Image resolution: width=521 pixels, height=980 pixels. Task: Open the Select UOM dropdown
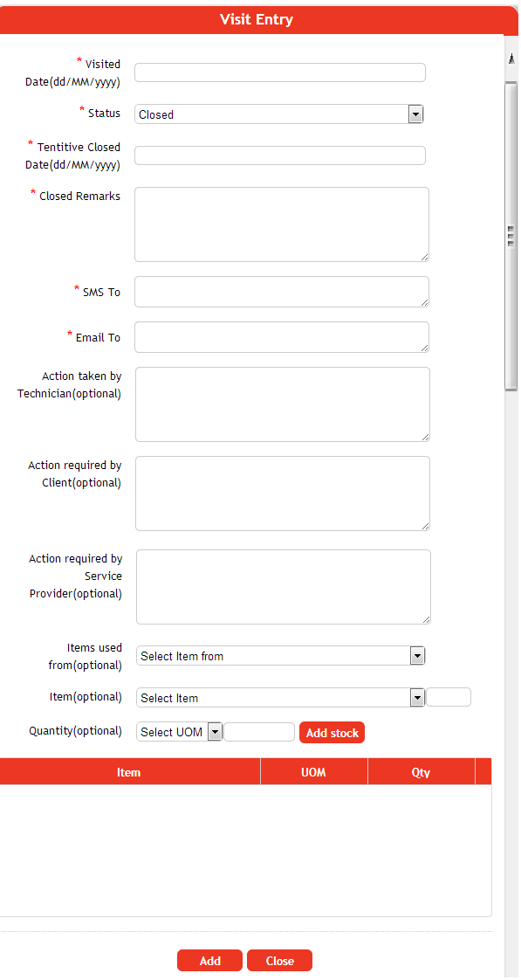[x=179, y=732]
